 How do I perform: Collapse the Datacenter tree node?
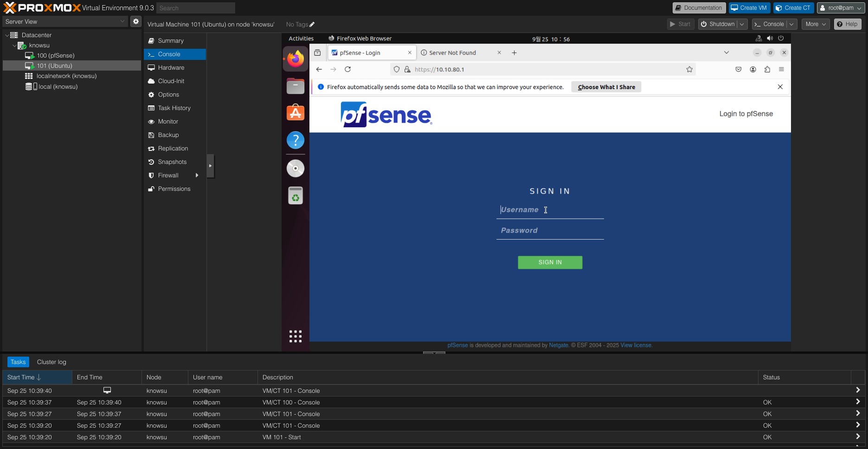[x=7, y=35]
